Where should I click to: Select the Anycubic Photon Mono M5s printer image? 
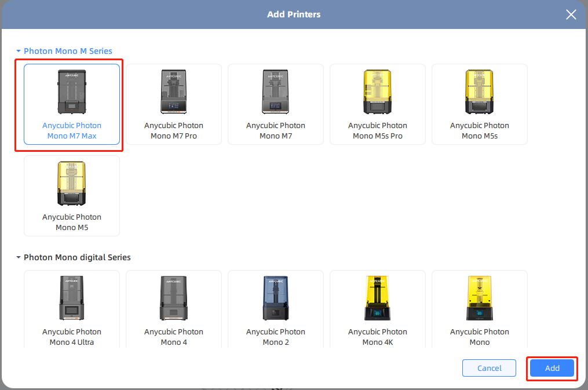tap(480, 92)
